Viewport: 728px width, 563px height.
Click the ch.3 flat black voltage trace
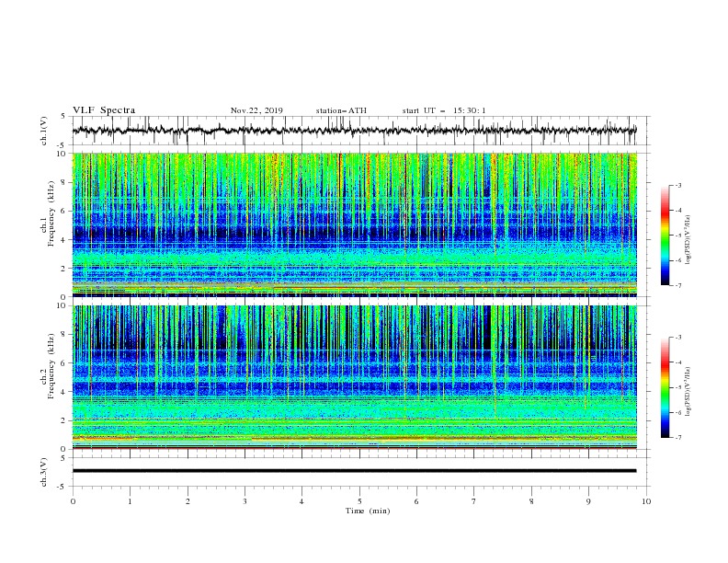coord(355,471)
